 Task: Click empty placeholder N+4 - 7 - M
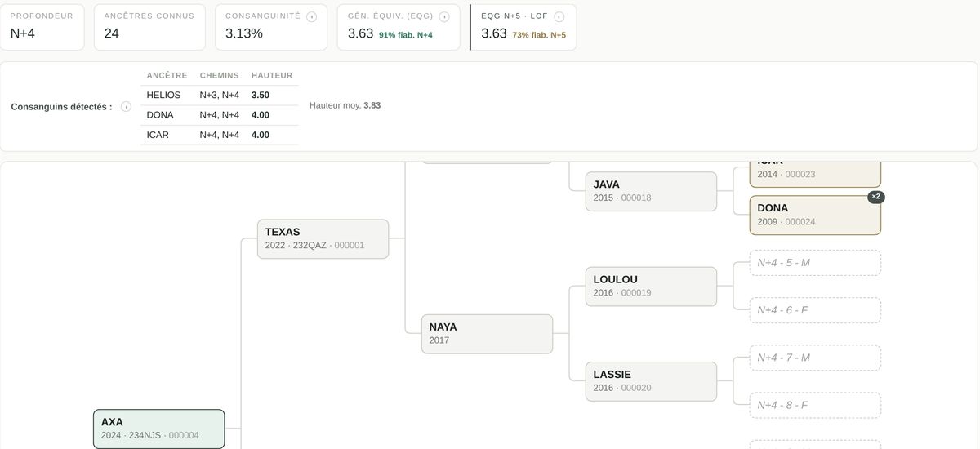(x=815, y=358)
